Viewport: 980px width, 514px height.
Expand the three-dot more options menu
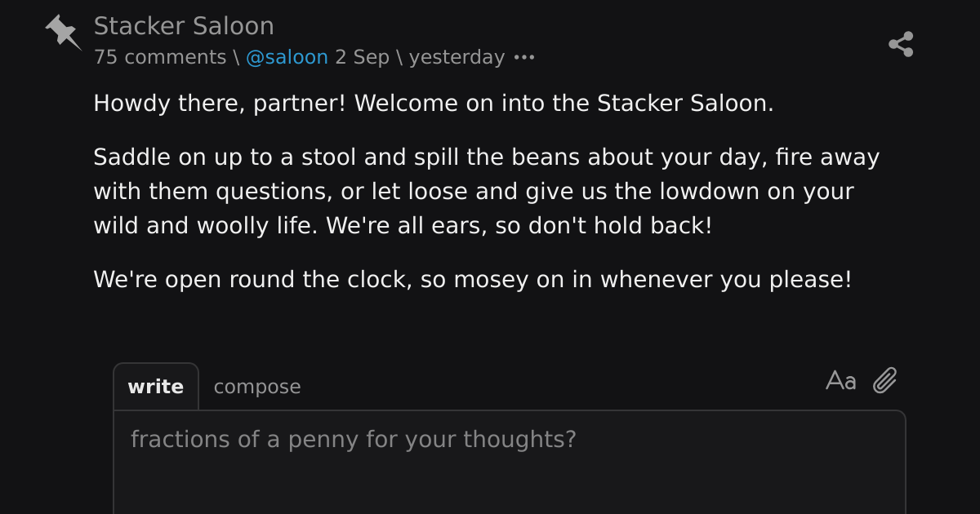[x=523, y=58]
